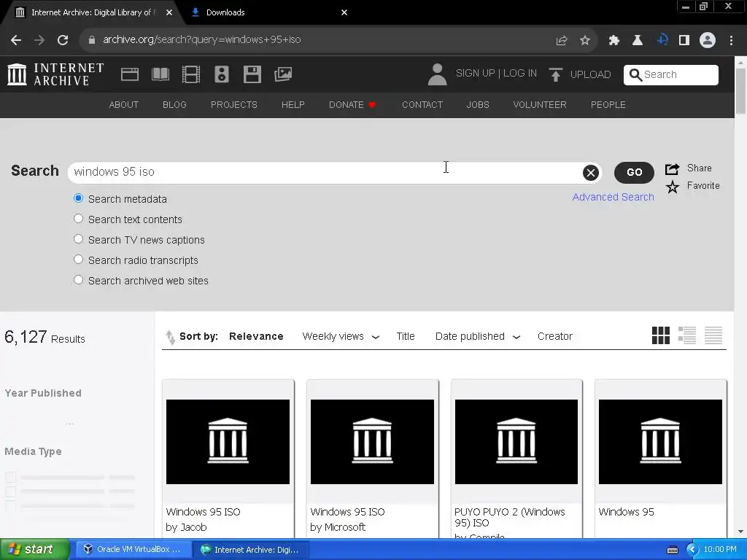
Task: Click the browser address bar URL
Action: [202, 40]
